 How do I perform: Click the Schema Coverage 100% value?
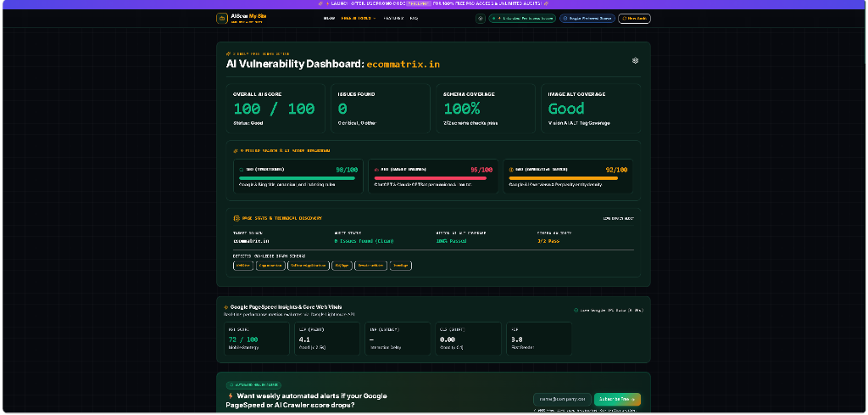[461, 109]
